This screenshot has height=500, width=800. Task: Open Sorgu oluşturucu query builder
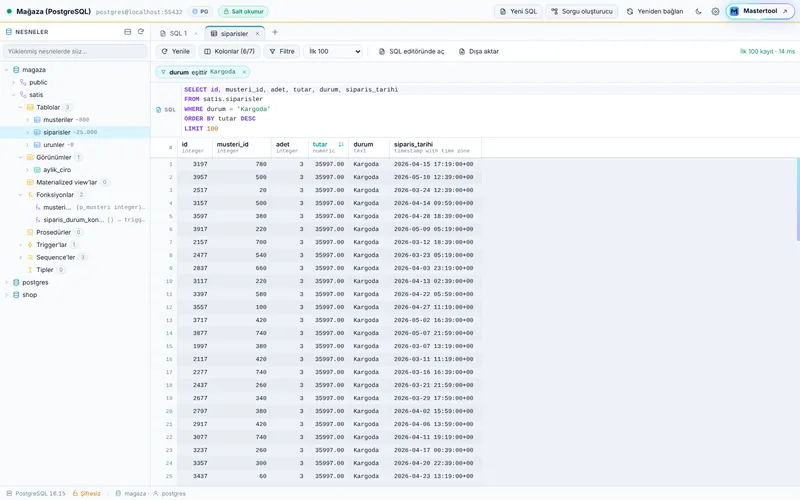[582, 11]
